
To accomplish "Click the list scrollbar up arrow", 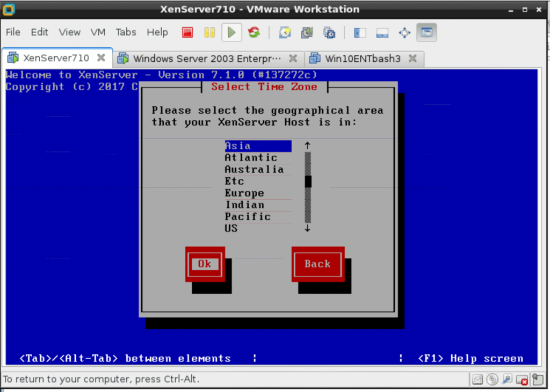I will (x=308, y=146).
